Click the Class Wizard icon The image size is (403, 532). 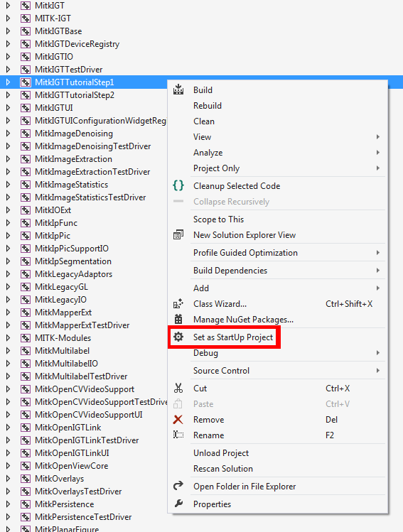178,304
